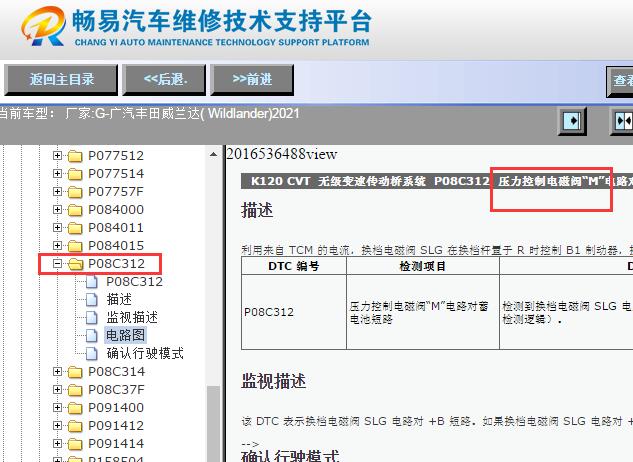
Task: Click the document icon beside 描述
Action: point(92,300)
